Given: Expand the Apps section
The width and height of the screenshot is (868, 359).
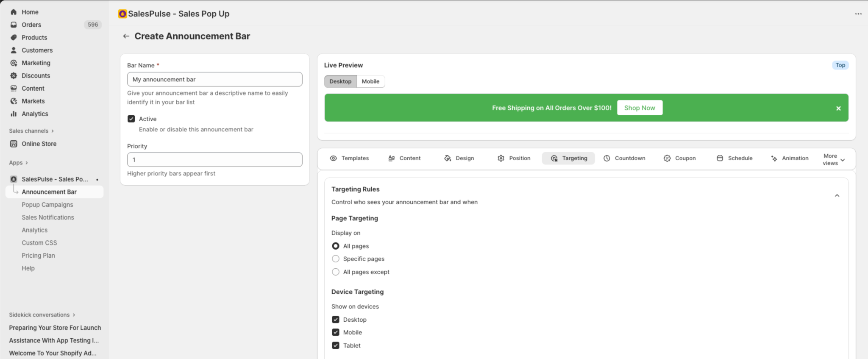Looking at the screenshot, I should coord(18,163).
